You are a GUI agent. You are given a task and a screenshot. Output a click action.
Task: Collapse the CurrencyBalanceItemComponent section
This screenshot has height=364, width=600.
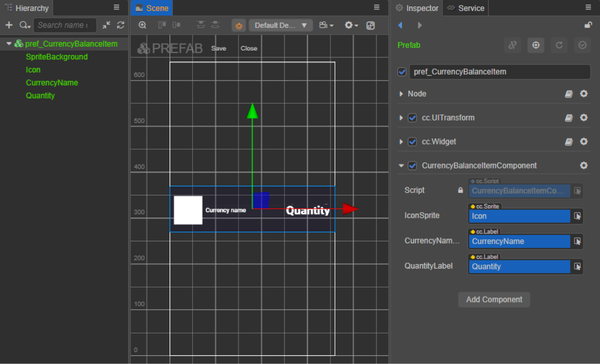click(x=401, y=166)
